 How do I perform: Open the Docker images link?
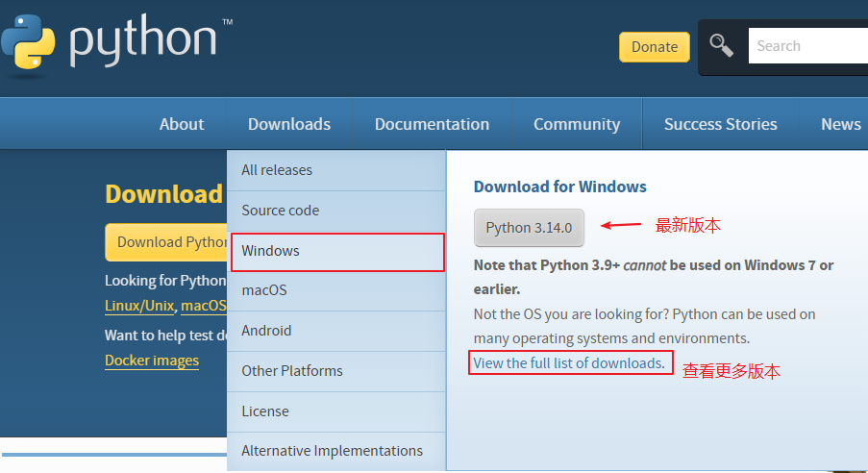click(152, 361)
